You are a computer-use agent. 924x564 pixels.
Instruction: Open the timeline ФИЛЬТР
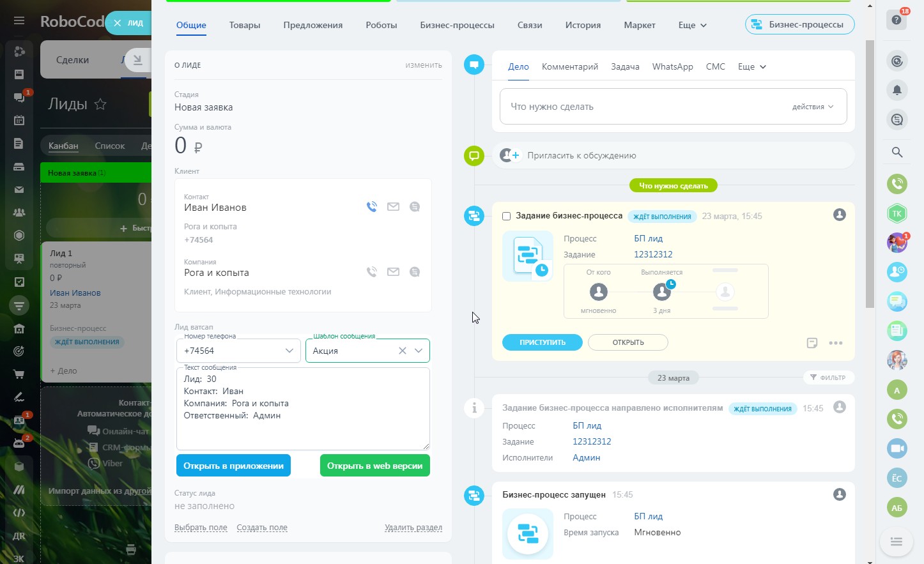point(828,377)
